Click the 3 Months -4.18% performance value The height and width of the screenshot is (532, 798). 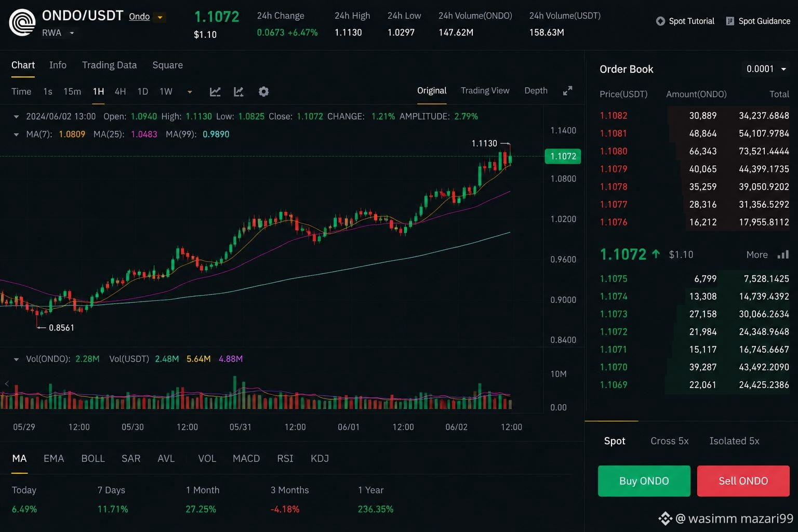[x=285, y=509]
